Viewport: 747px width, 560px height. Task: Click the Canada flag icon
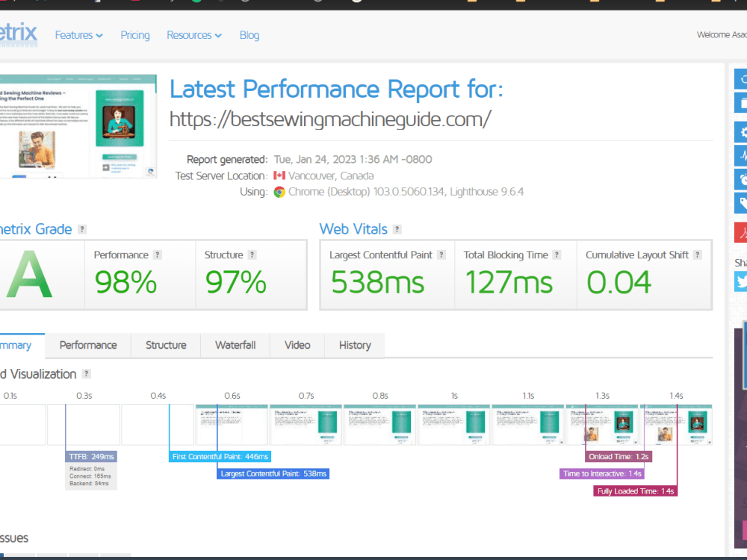coord(279,175)
